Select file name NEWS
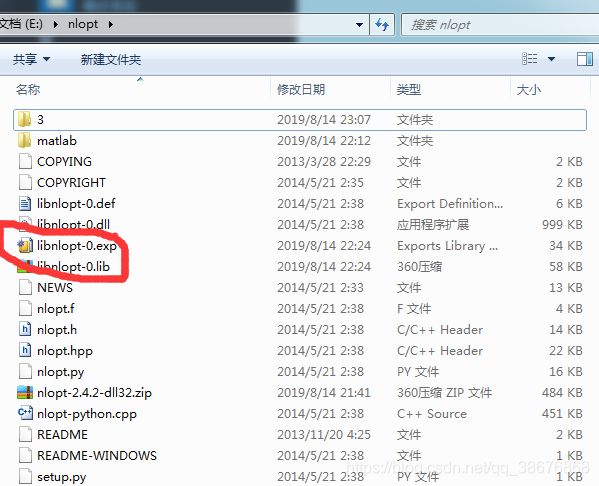The height and width of the screenshot is (486, 599). point(55,288)
